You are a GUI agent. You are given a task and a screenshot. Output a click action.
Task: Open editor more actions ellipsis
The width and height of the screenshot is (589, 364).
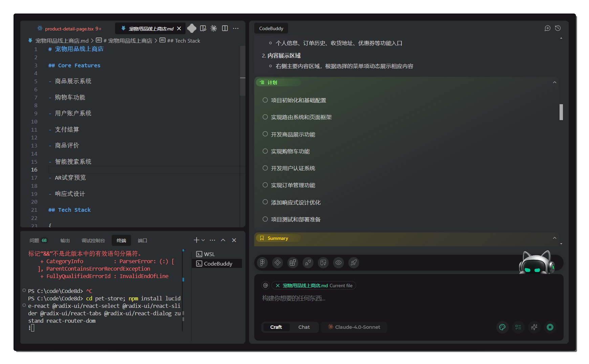tap(236, 28)
